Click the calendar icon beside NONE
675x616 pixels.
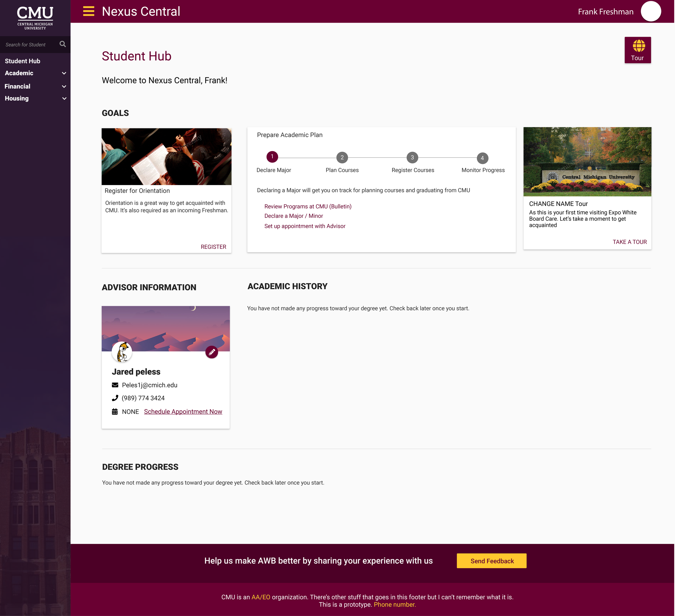[115, 412]
